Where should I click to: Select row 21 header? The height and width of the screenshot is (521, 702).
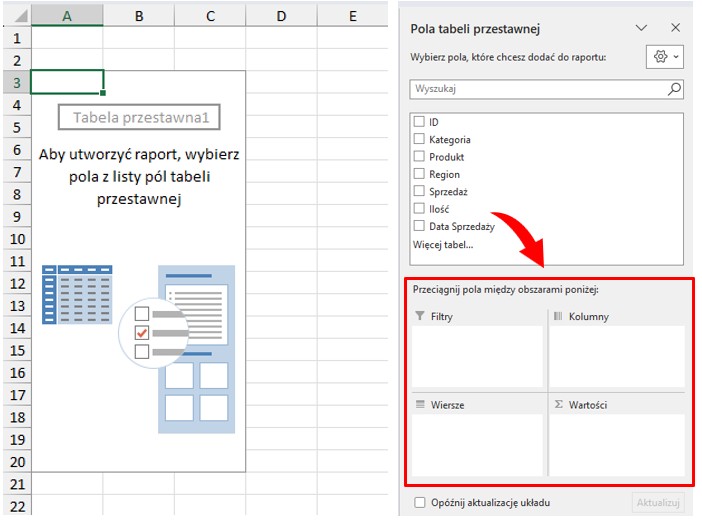click(x=17, y=484)
